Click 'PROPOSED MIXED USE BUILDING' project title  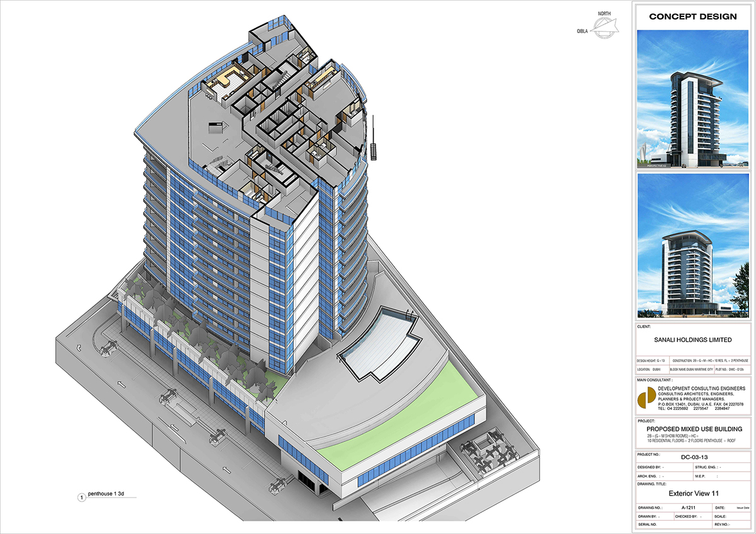[x=692, y=429]
